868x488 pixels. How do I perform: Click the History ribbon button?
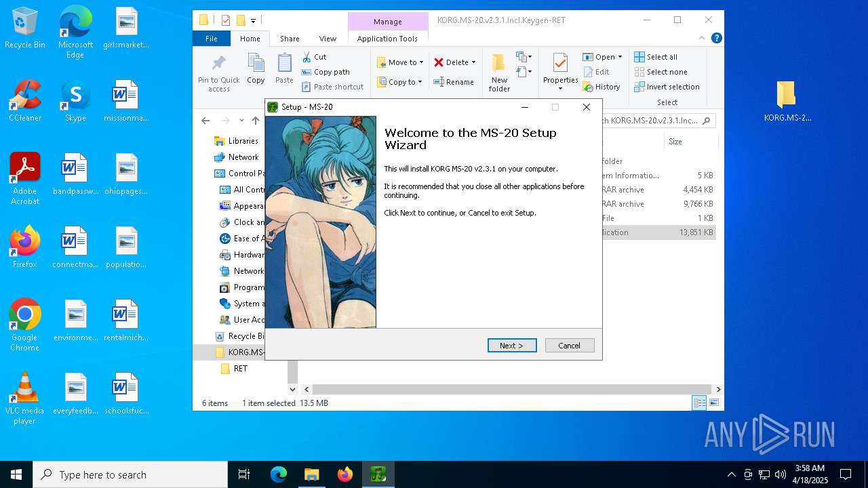601,87
